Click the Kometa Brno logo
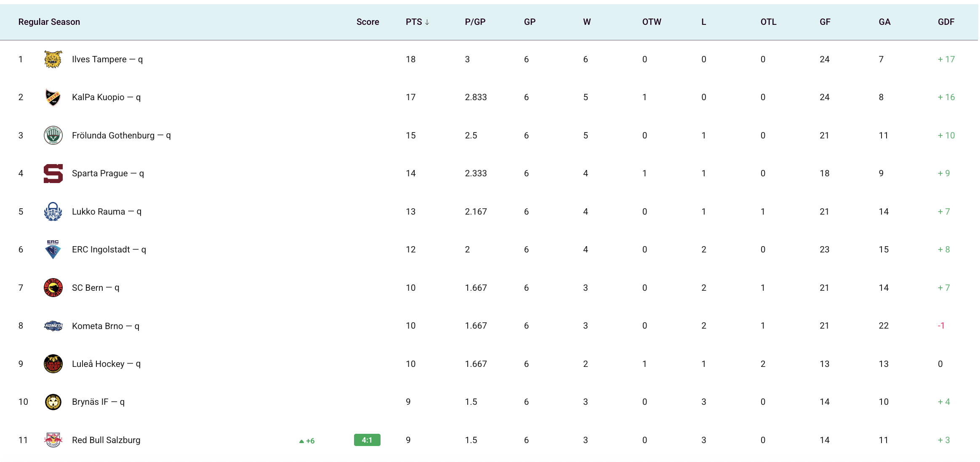980x462 pixels. click(x=53, y=326)
